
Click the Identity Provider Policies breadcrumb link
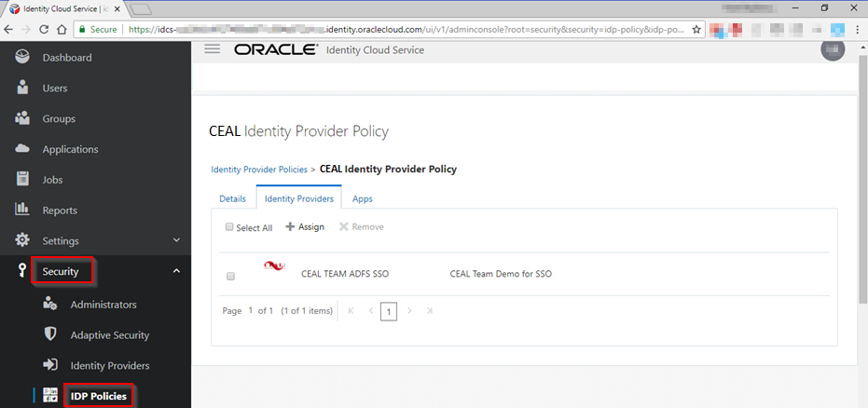(259, 170)
